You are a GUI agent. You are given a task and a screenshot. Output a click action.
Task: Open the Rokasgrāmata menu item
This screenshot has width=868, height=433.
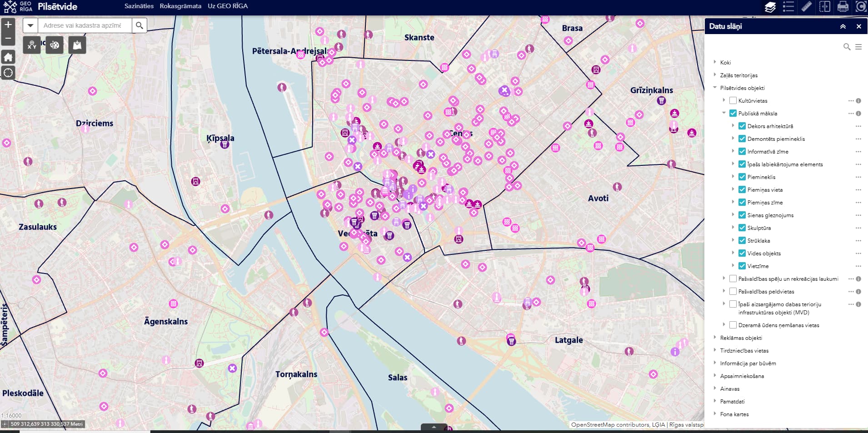[x=180, y=6]
